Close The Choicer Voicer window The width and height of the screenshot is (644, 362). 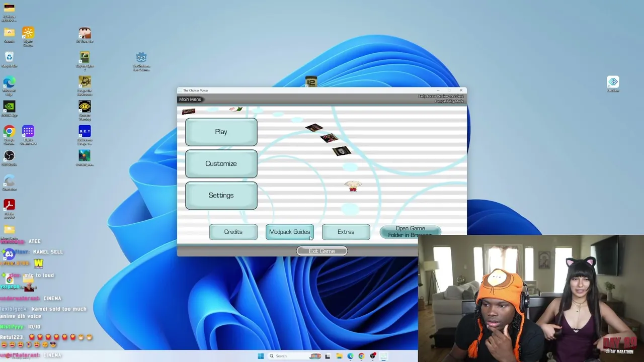(x=461, y=90)
